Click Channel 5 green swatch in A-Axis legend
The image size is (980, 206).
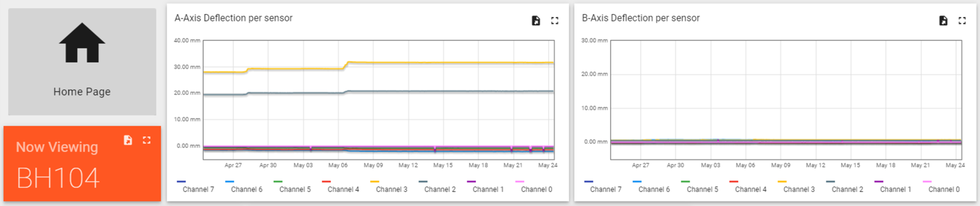click(278, 182)
